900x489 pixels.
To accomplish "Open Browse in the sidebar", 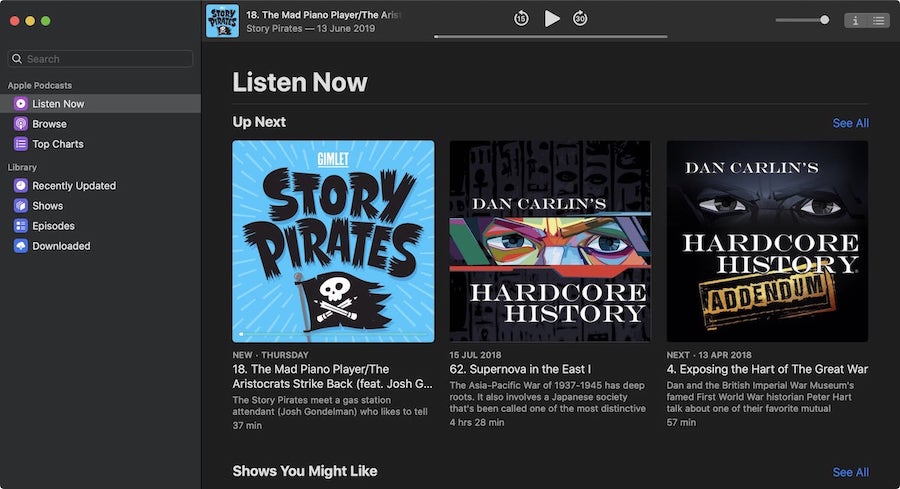I will click(100, 124).
